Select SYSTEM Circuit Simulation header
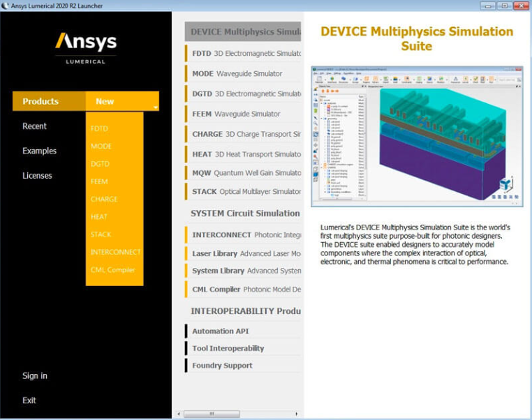 (243, 213)
